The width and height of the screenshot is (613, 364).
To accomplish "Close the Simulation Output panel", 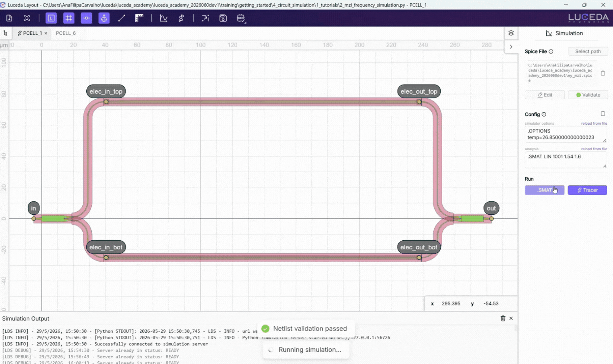I will click(x=511, y=318).
